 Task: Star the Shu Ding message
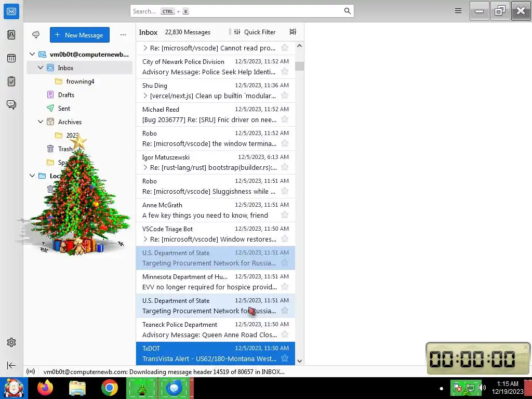pyautogui.click(x=285, y=96)
